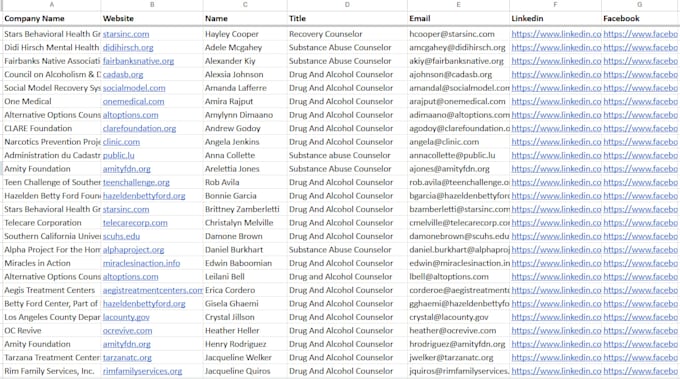Select the Telecare Corporation company cell
The width and height of the screenshot is (680, 379).
(x=52, y=222)
